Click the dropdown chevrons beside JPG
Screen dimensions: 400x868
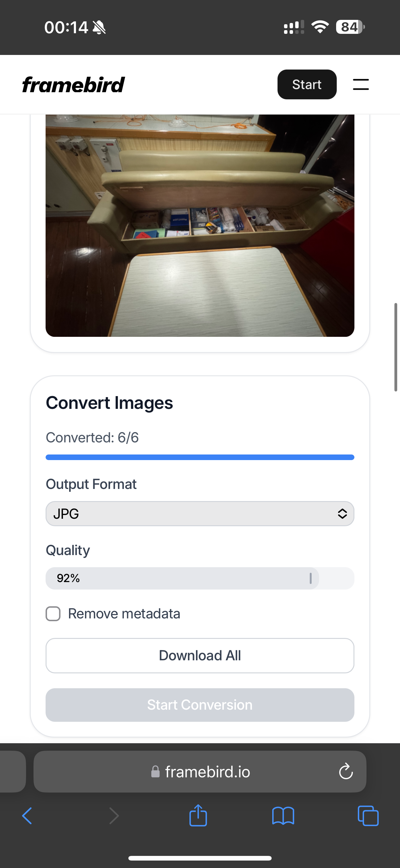tap(342, 513)
